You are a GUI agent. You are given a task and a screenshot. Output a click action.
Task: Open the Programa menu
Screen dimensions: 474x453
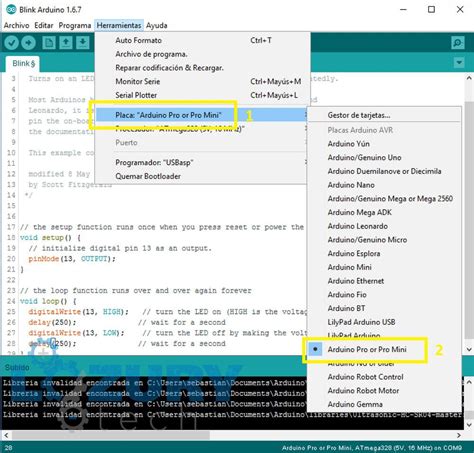75,25
